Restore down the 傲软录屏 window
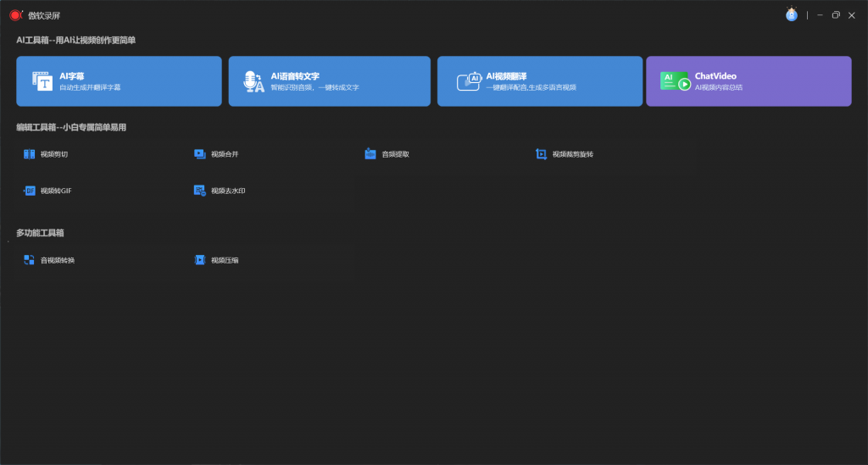This screenshot has height=465, width=868. coord(836,15)
